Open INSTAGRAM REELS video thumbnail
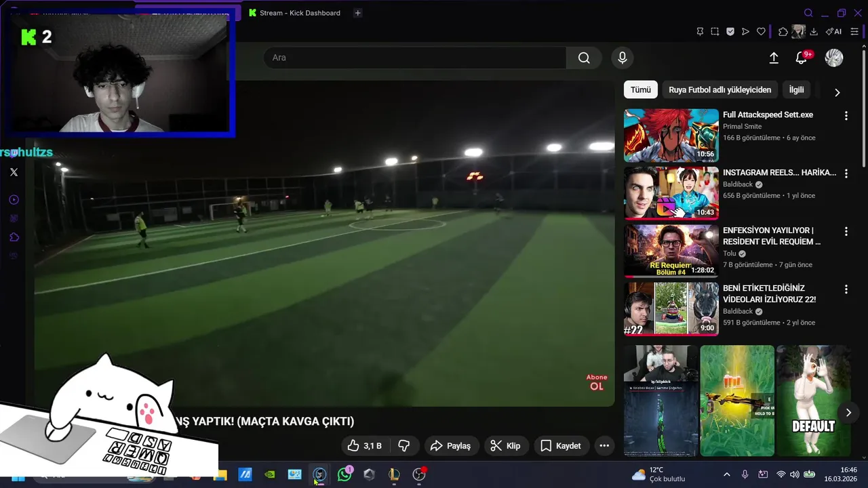 (x=671, y=193)
